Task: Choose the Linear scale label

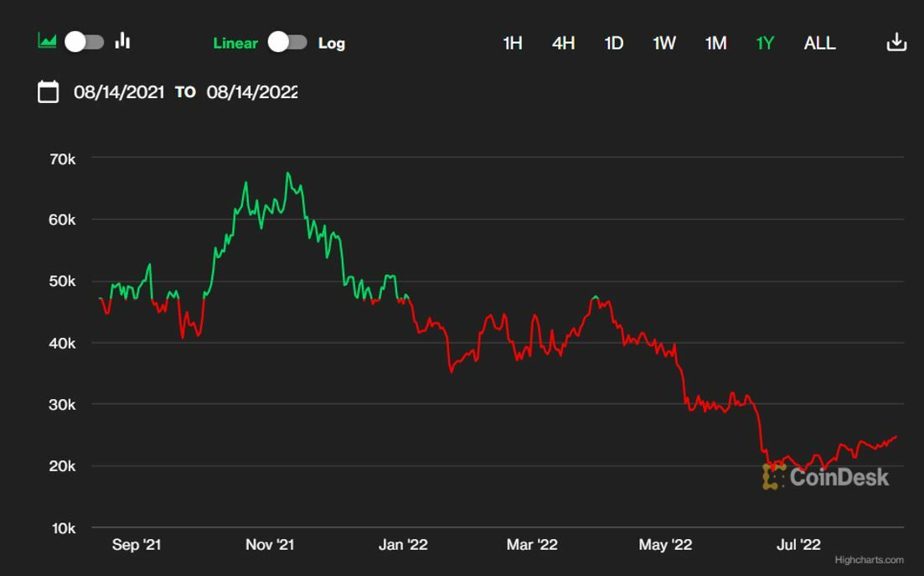Action: (235, 43)
